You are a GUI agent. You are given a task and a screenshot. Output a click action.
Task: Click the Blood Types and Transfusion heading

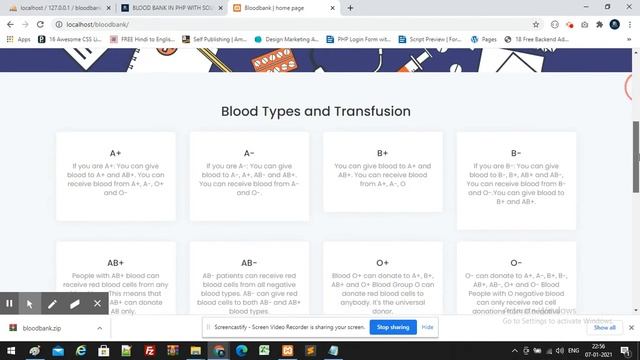pyautogui.click(x=316, y=111)
